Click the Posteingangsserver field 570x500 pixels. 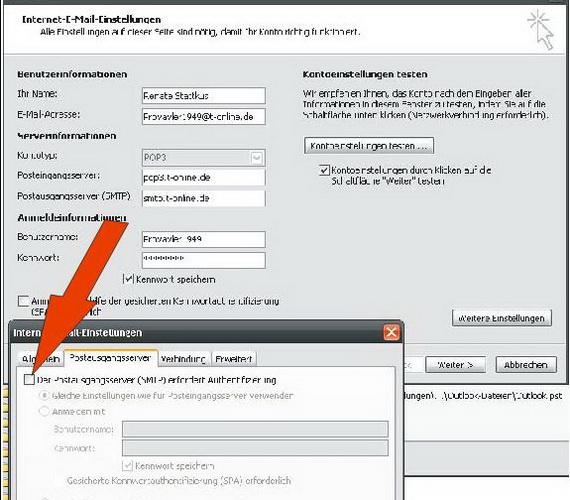coord(204,178)
